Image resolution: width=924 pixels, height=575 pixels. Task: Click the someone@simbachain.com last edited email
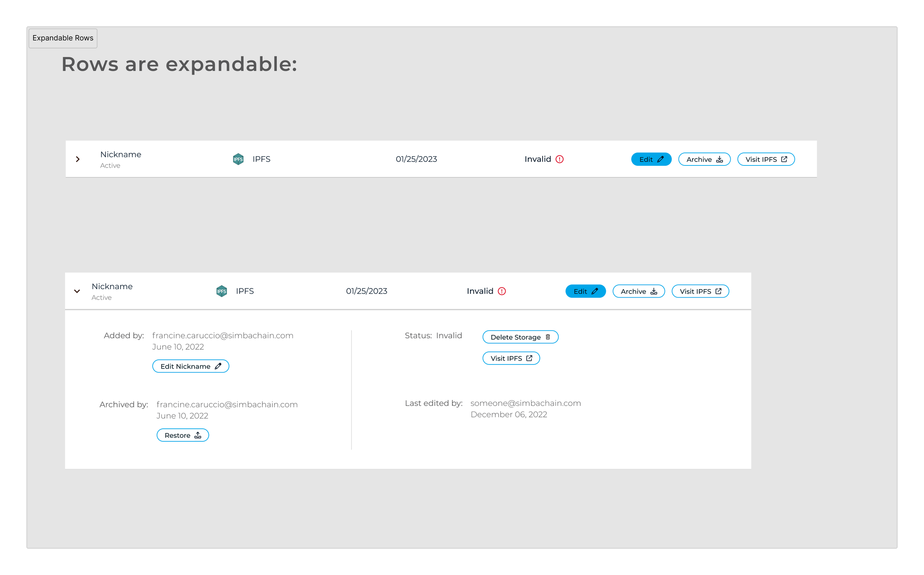click(525, 403)
